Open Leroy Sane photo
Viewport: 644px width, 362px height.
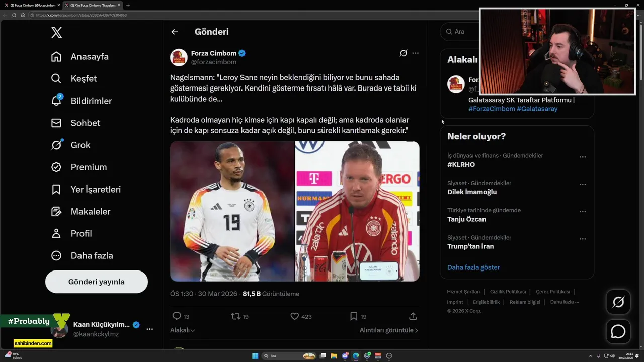(232, 211)
